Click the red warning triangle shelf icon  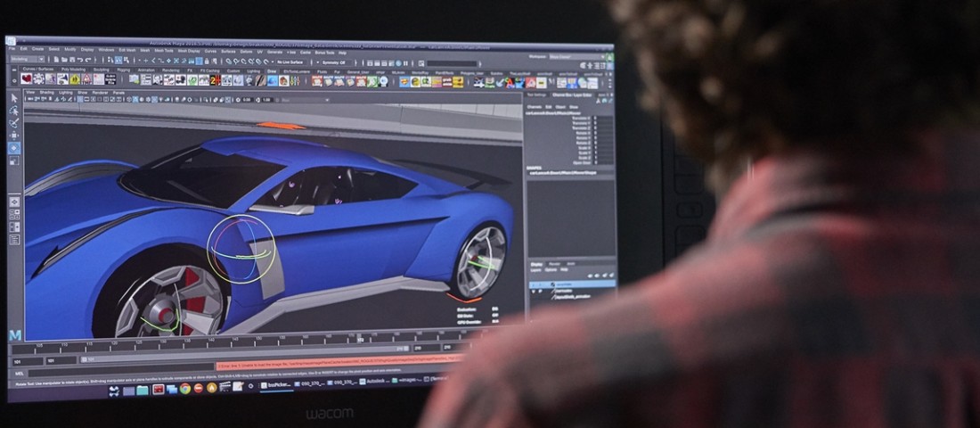tap(86, 79)
